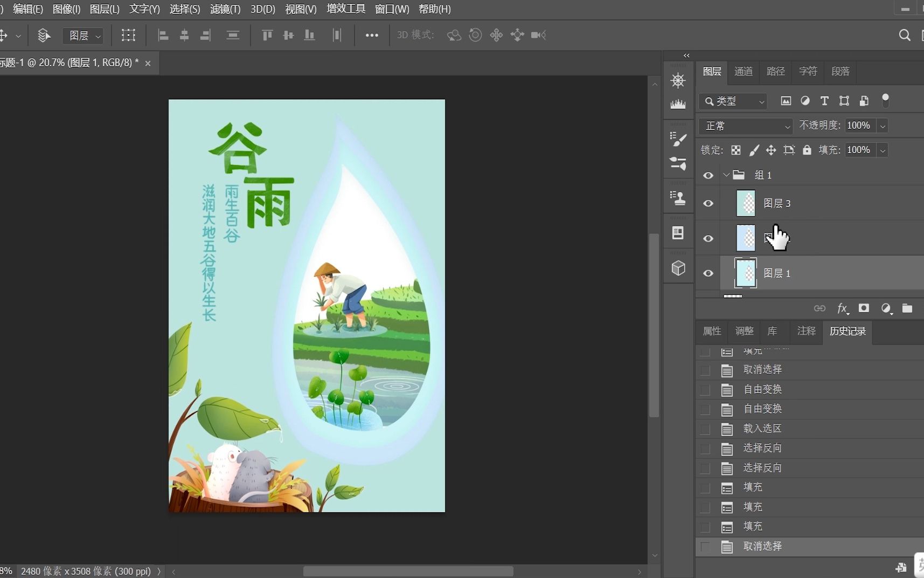The height and width of the screenshot is (578, 924).
Task: Align right edges icon
Action: [x=205, y=36]
